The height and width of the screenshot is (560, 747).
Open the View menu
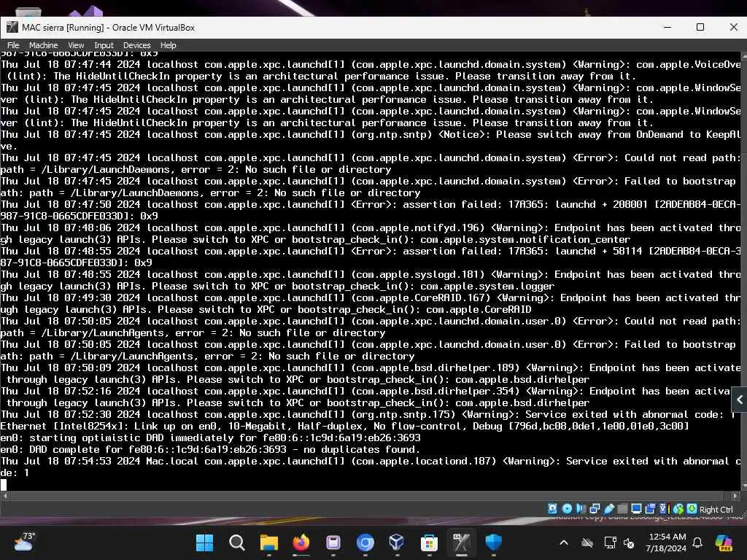76,45
